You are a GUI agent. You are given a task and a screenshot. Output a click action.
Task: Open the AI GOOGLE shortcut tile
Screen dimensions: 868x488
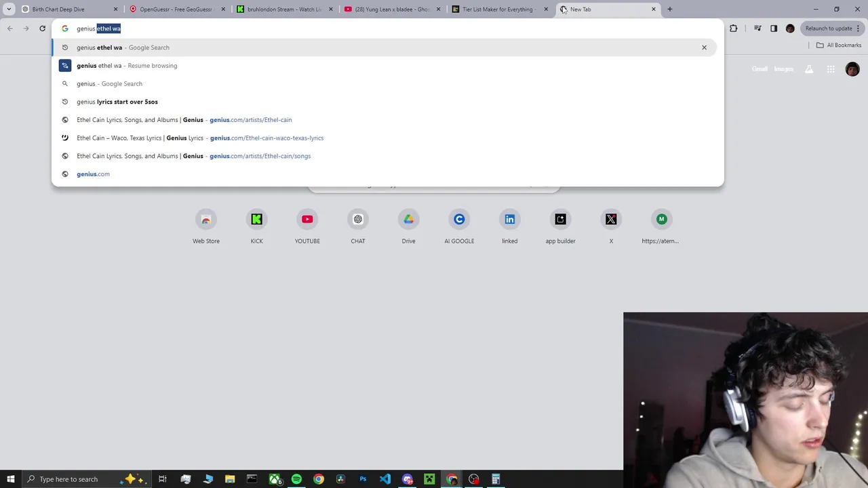click(459, 227)
